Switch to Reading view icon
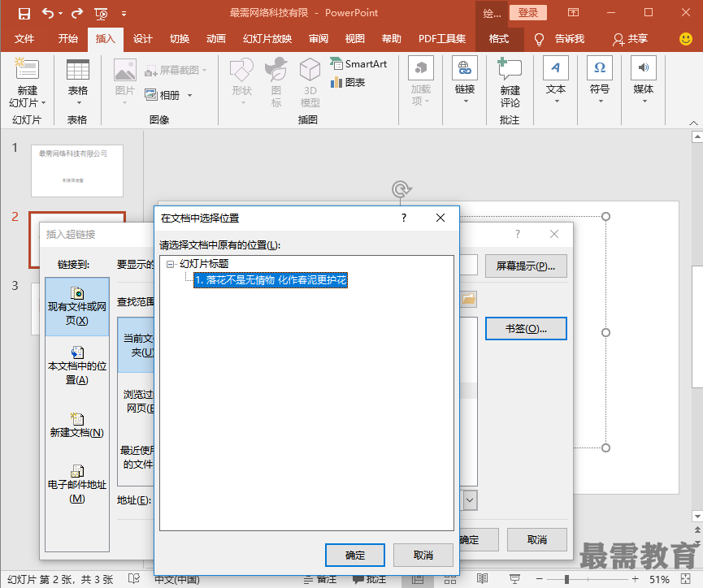703x588 pixels. (x=483, y=579)
